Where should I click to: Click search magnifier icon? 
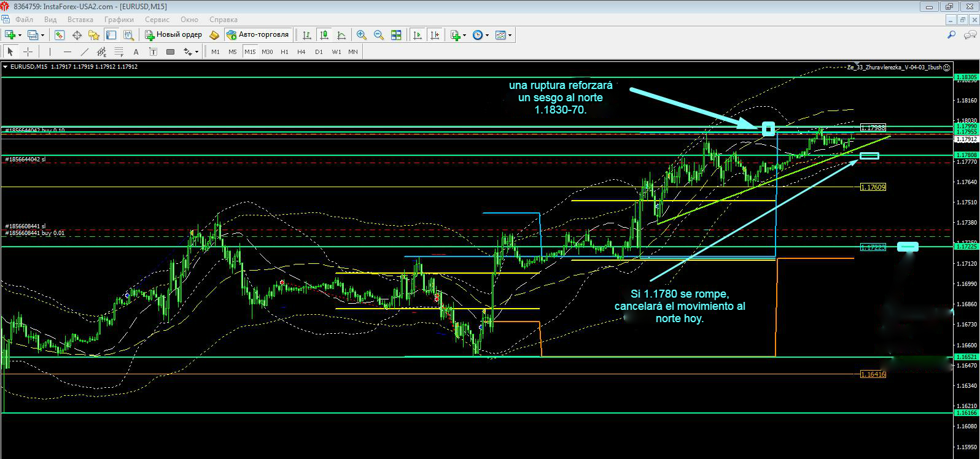pos(952,35)
